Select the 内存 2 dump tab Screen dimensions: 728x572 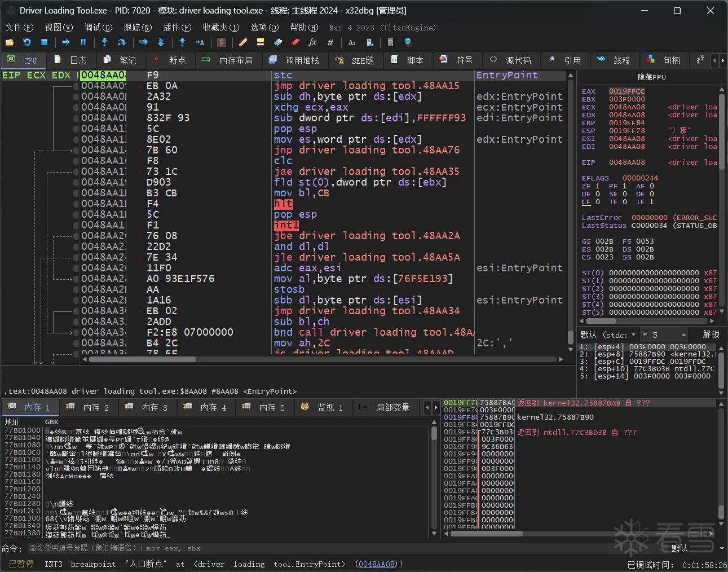(x=89, y=407)
